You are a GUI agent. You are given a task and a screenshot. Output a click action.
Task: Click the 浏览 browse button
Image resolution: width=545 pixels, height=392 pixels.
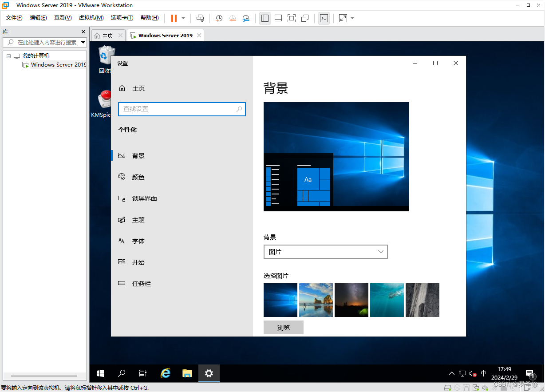[x=284, y=328]
